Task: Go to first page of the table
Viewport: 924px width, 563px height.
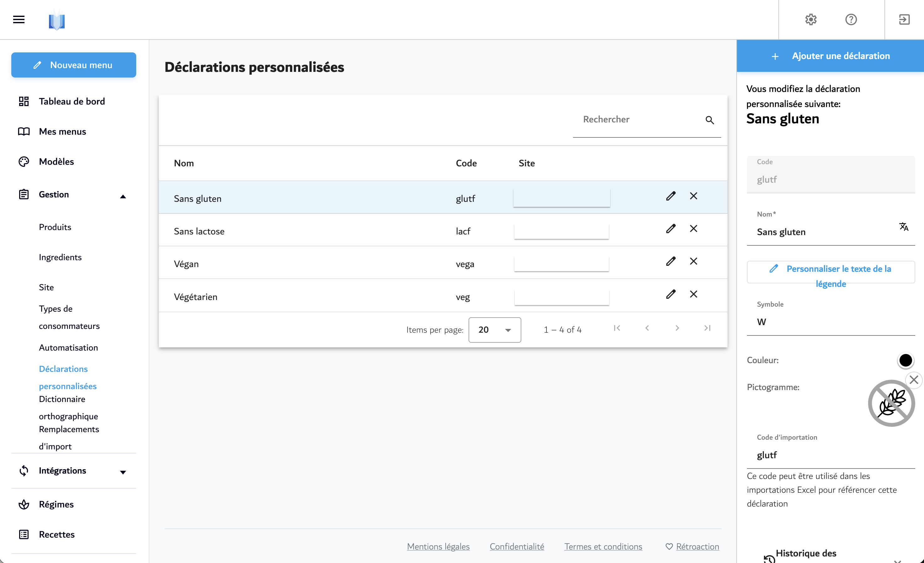Action: tap(617, 328)
